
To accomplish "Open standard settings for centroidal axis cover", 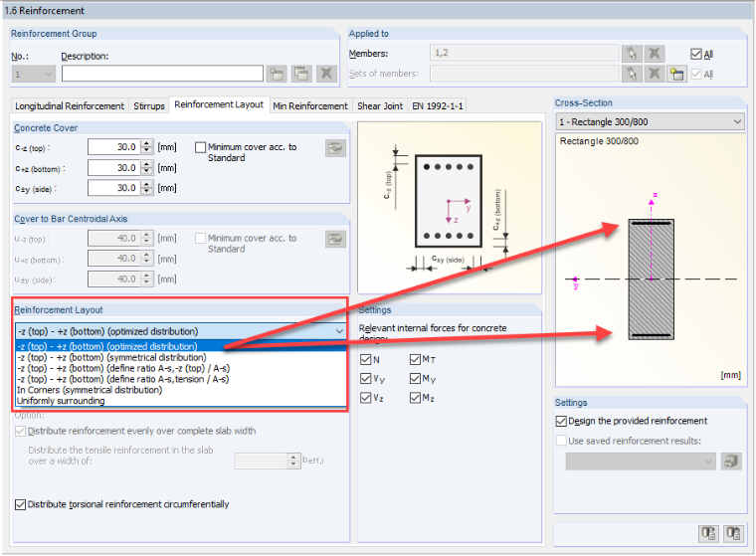I will pyautogui.click(x=335, y=239).
